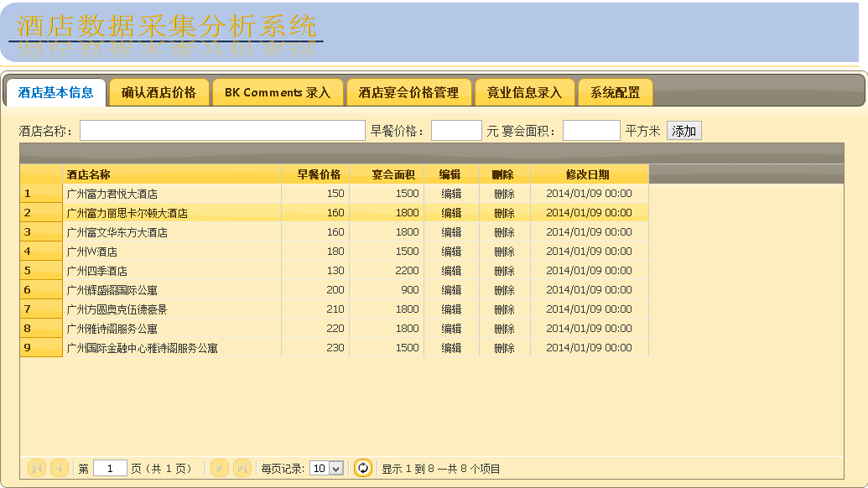Viewport: 868px width, 488px height.
Task: Focus the 酒店名称 input field
Action: tap(222, 131)
